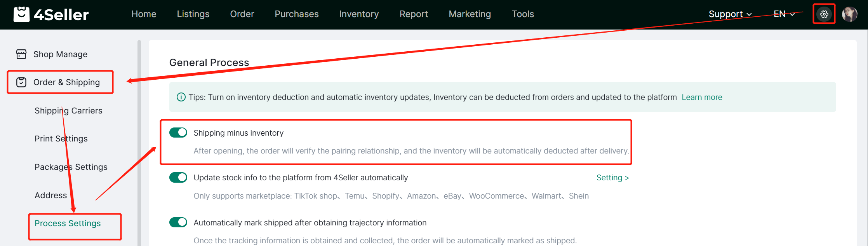Select Process Settings in sidebar
This screenshot has height=246, width=868.
point(68,223)
